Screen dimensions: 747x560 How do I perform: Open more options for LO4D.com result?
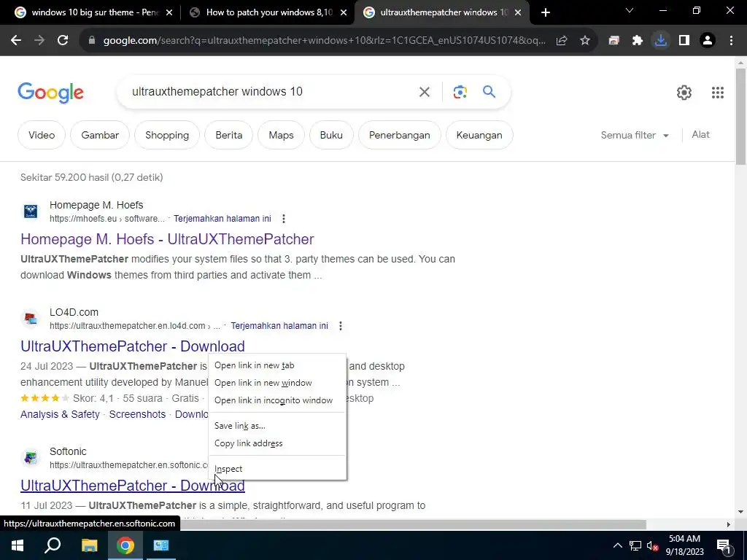(340, 326)
